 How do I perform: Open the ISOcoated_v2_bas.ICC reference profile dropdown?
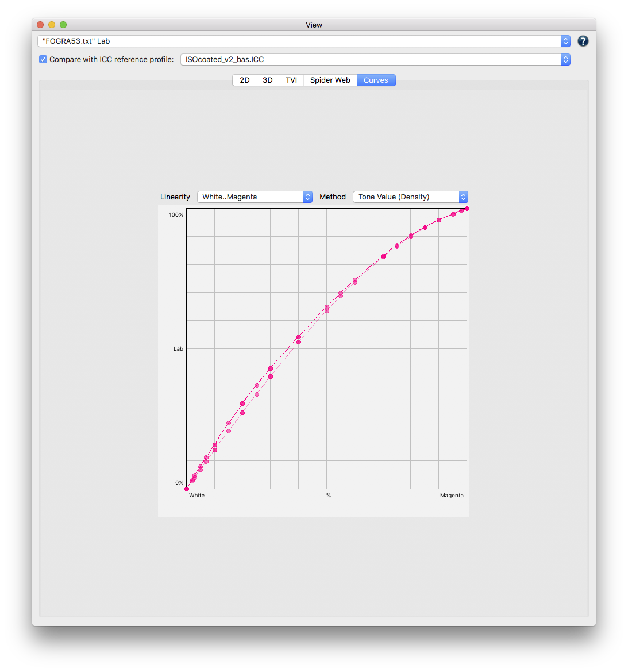click(x=375, y=60)
